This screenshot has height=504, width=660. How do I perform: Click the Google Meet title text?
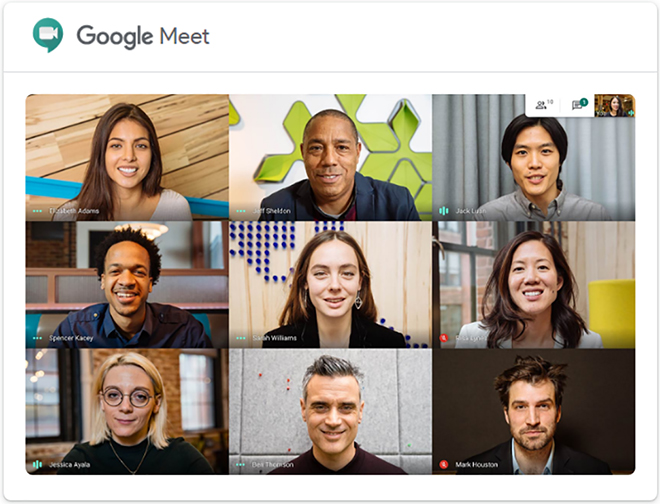click(143, 36)
